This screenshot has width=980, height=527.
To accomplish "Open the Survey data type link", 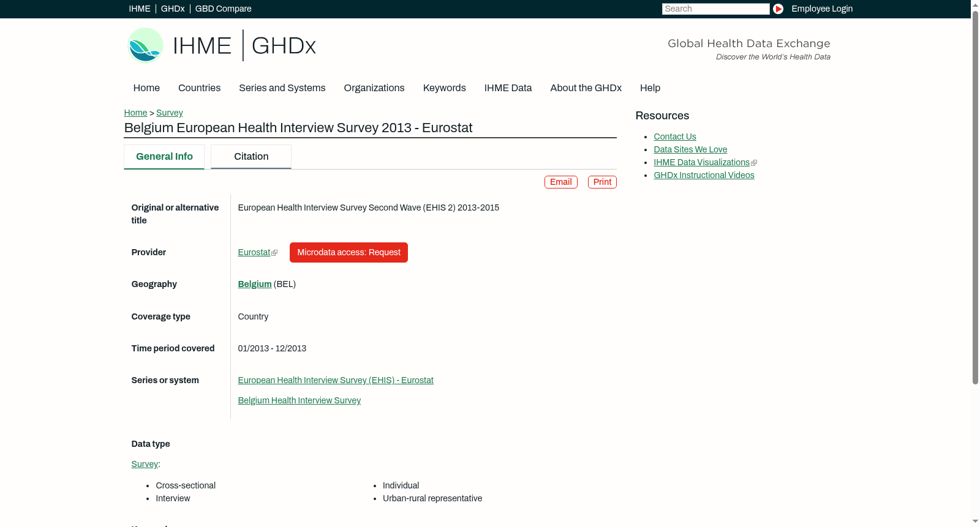I will pyautogui.click(x=145, y=464).
